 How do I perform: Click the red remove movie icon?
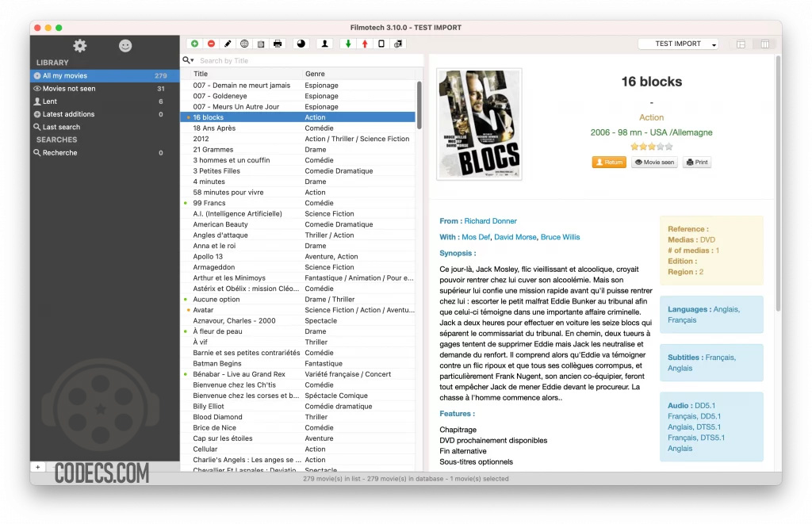coord(211,44)
